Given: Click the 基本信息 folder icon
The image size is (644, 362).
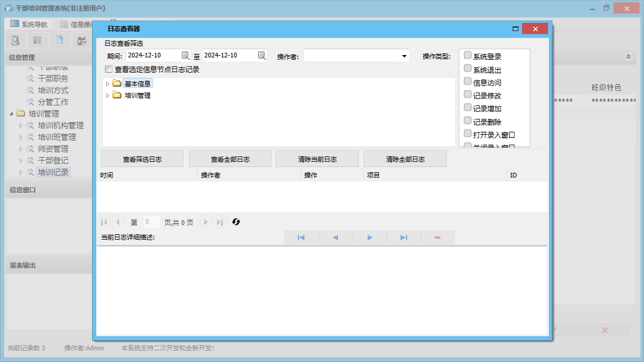Looking at the screenshot, I should pyautogui.click(x=117, y=84).
